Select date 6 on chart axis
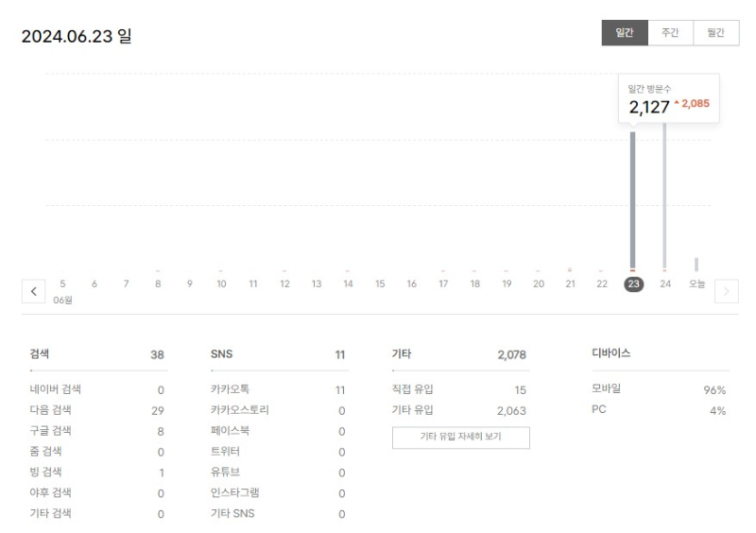 coord(94,284)
